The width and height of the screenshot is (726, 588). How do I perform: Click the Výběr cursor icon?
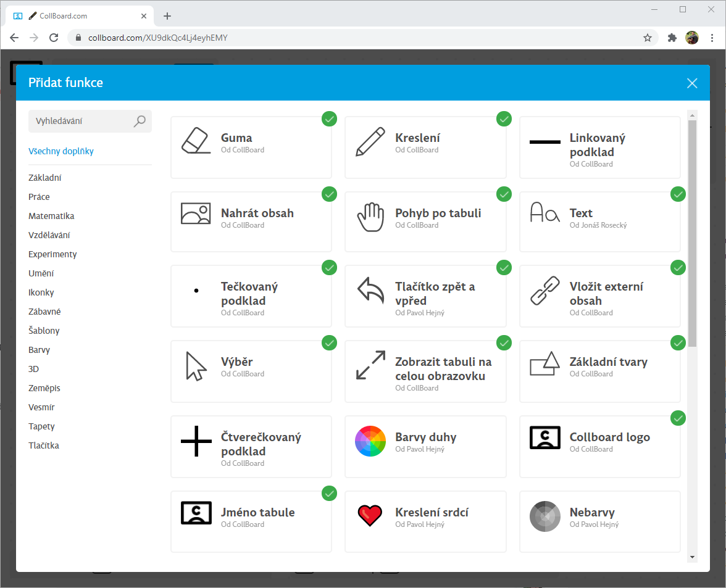coord(196,366)
